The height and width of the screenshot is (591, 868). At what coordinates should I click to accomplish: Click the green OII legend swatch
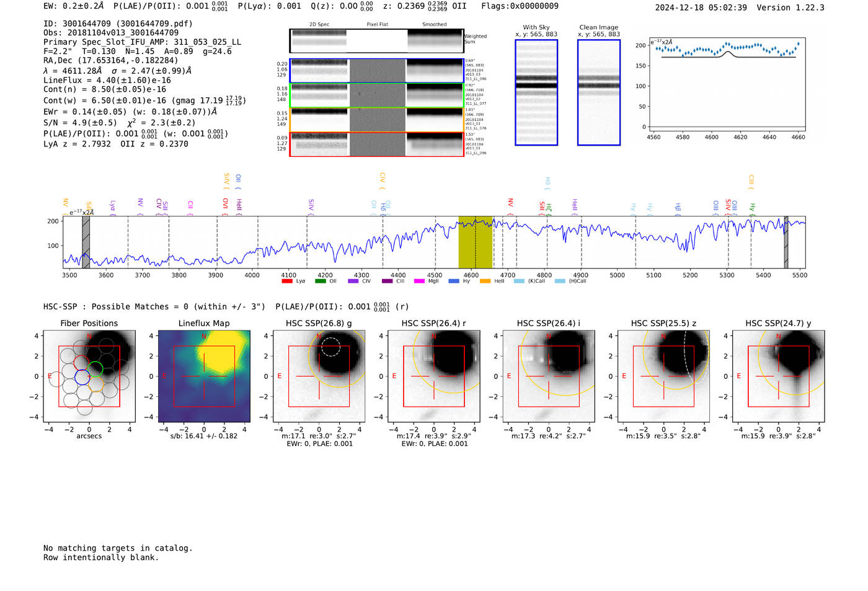click(320, 281)
